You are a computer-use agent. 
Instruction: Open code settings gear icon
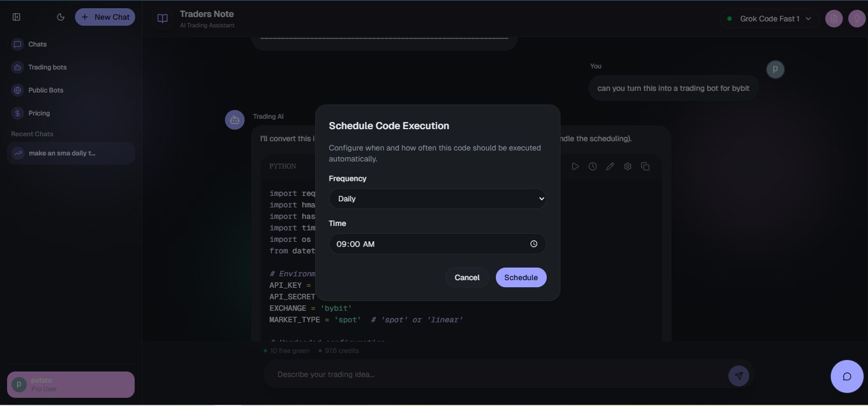[x=628, y=166]
